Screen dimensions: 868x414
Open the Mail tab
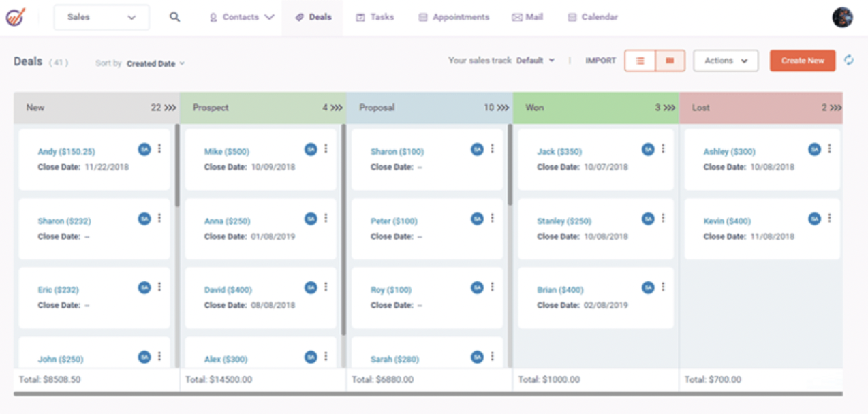click(527, 18)
